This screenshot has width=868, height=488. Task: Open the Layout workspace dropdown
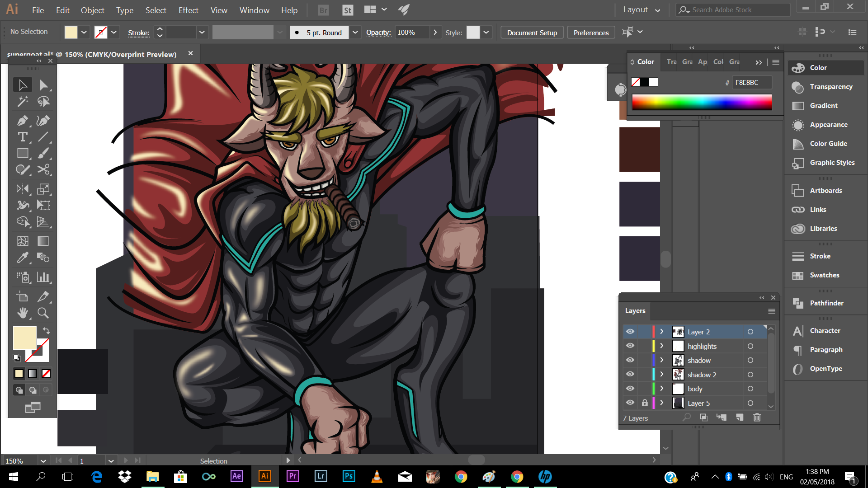(642, 10)
